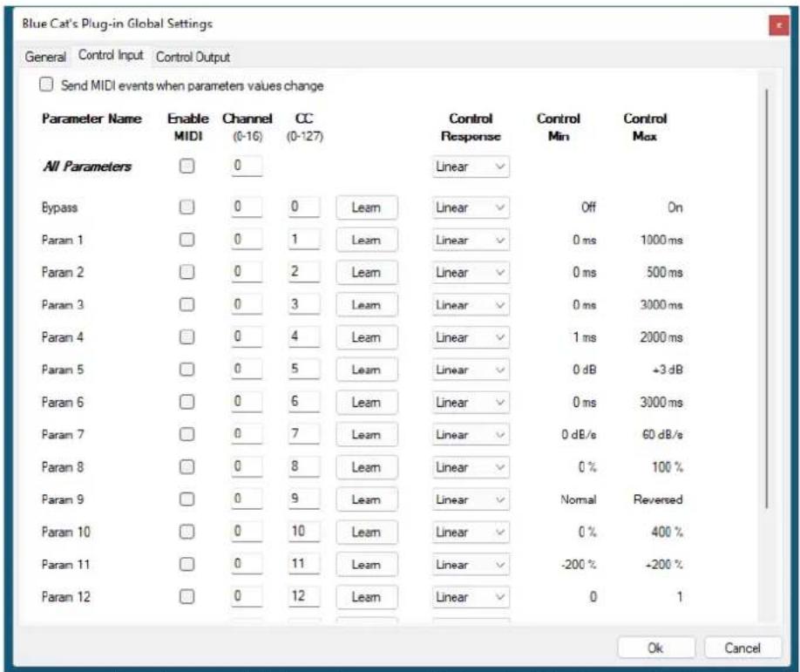Screen dimensions: 800x672
Task: Enable MIDI checkbox for Bypass
Action: pos(186,207)
